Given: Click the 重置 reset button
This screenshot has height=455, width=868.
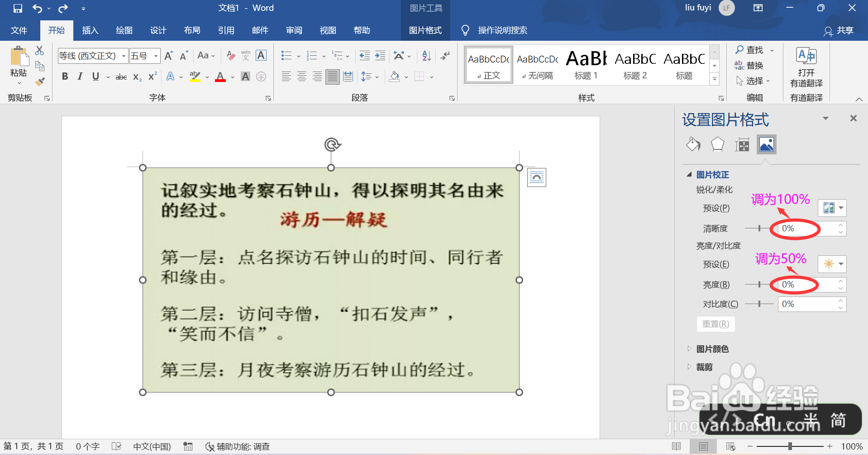Looking at the screenshot, I should (715, 324).
